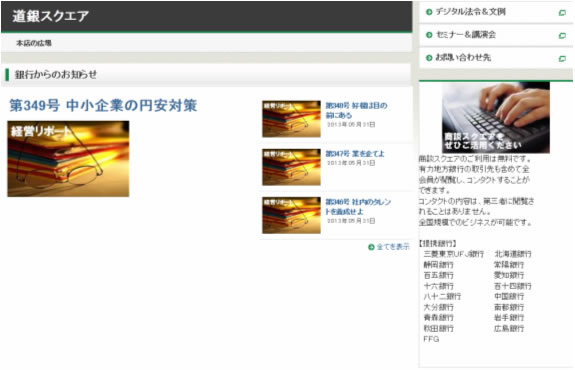Click the 道銀スクエア site title
Viewport: 575px width, 370px height.
pos(51,16)
